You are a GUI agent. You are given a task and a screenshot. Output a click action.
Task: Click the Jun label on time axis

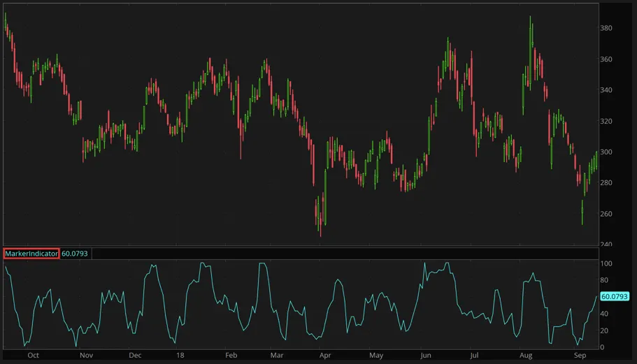425,355
